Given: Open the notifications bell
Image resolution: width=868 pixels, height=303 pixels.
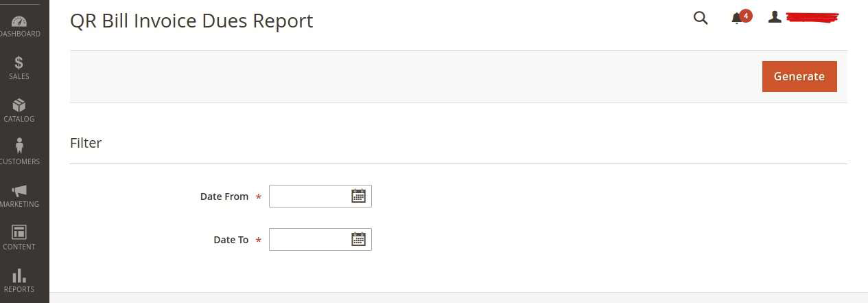Looking at the screenshot, I should [x=737, y=19].
